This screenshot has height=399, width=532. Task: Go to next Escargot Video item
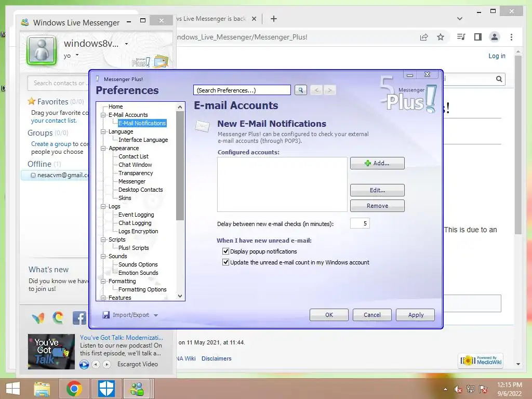(107, 364)
